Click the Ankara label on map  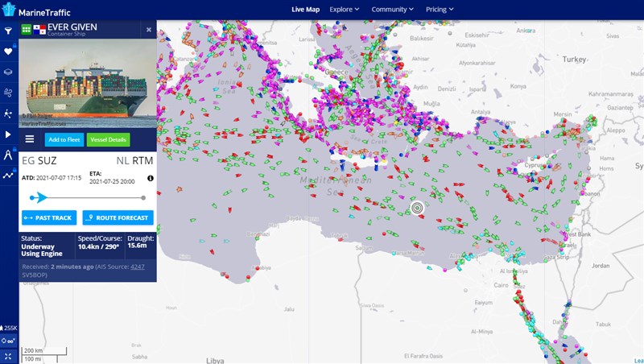click(526, 31)
